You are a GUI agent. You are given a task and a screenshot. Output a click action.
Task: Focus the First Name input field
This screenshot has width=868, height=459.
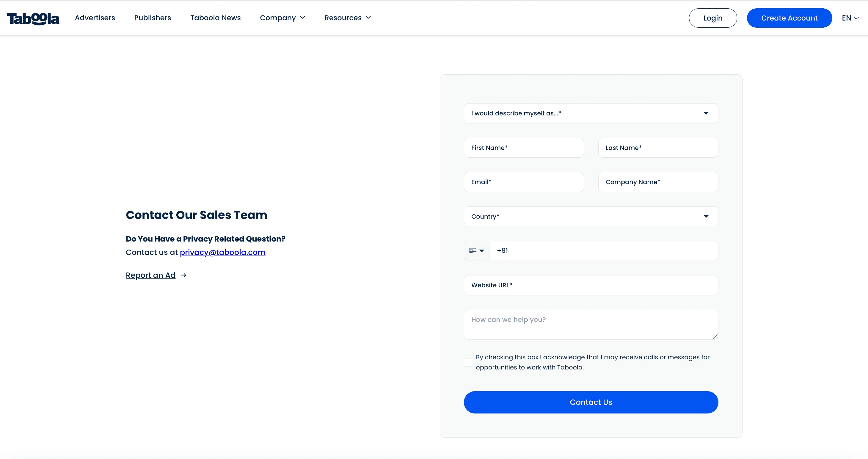pos(524,148)
